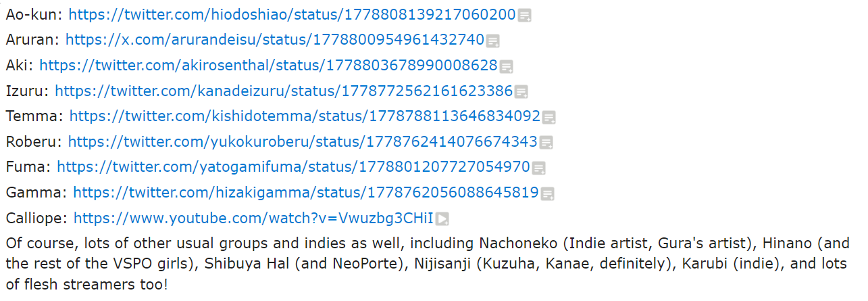Click the embed icon after Aruran's link
The width and height of the screenshot is (868, 301).
[x=493, y=41]
